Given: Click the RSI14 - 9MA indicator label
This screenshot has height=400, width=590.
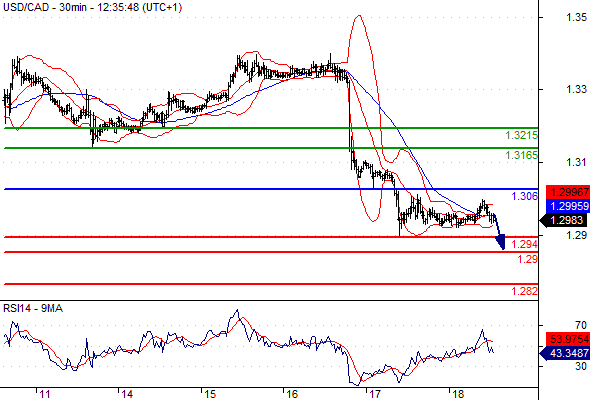Looking at the screenshot, I should (33, 309).
